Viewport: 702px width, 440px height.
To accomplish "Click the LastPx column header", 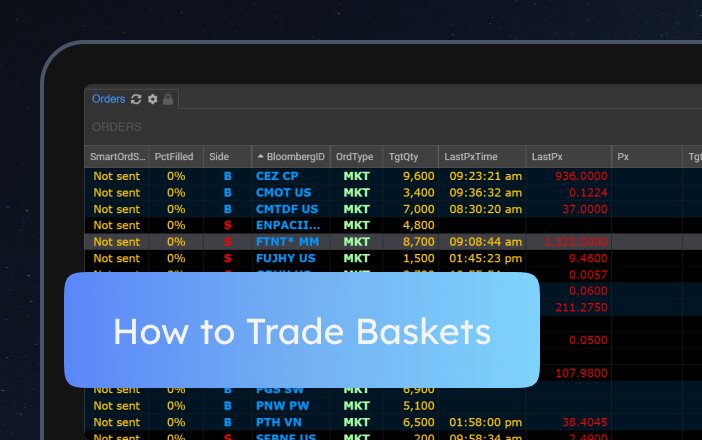I will pyautogui.click(x=547, y=157).
